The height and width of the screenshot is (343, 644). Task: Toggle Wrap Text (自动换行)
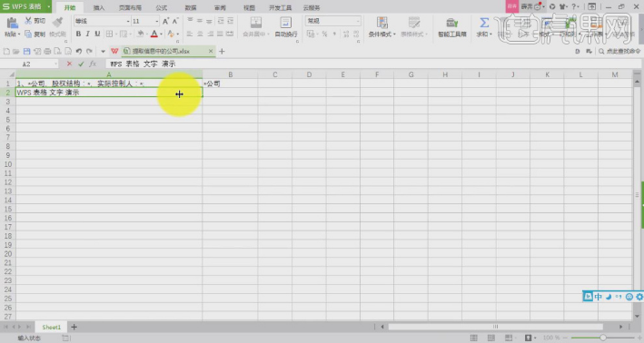[286, 27]
